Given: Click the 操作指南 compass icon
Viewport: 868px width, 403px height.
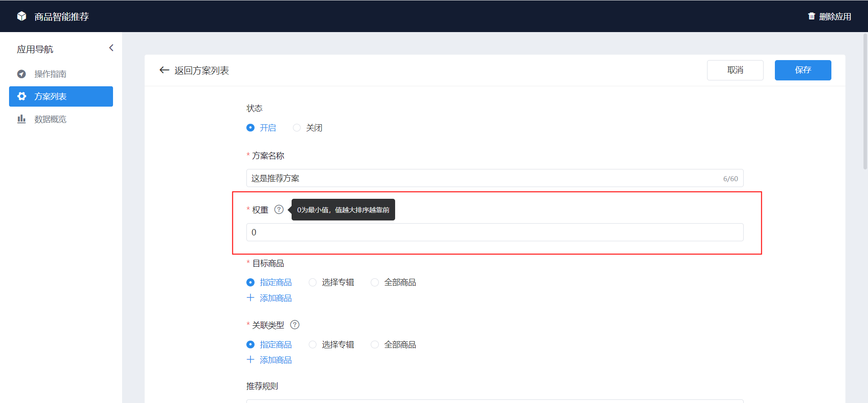Looking at the screenshot, I should click(21, 74).
